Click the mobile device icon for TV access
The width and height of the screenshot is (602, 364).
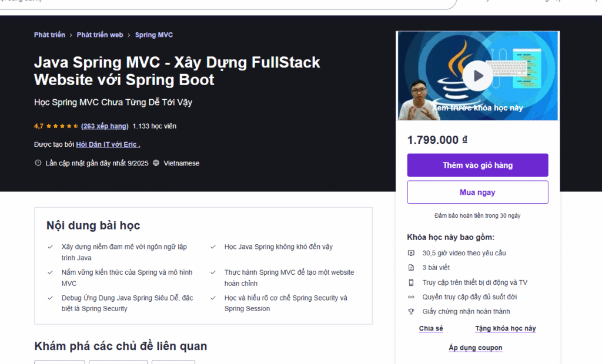(412, 282)
